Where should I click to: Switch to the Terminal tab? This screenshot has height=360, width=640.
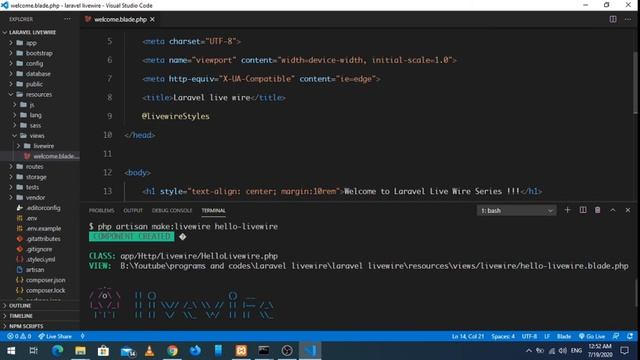point(213,211)
